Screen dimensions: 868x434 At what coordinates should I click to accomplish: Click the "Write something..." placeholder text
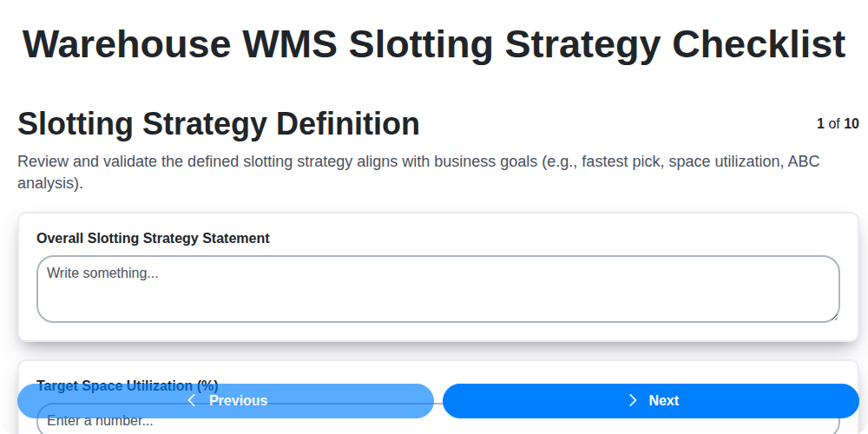(102, 273)
